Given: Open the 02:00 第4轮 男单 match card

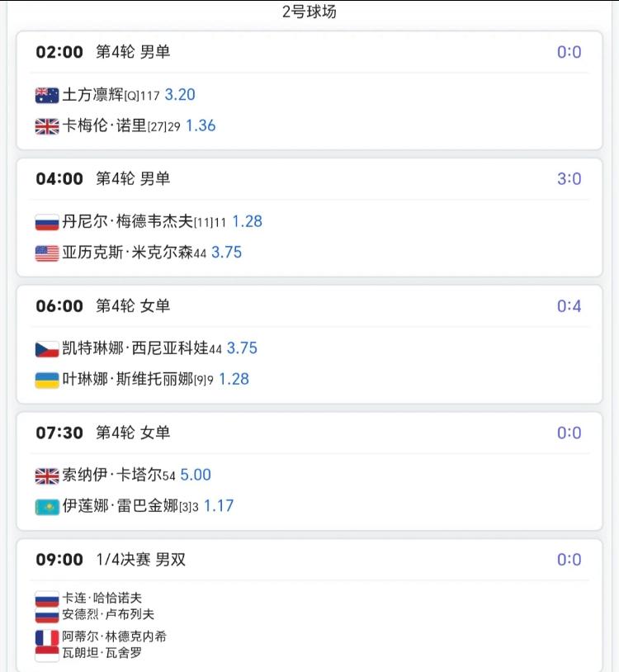Looking at the screenshot, I should pyautogui.click(x=309, y=91).
